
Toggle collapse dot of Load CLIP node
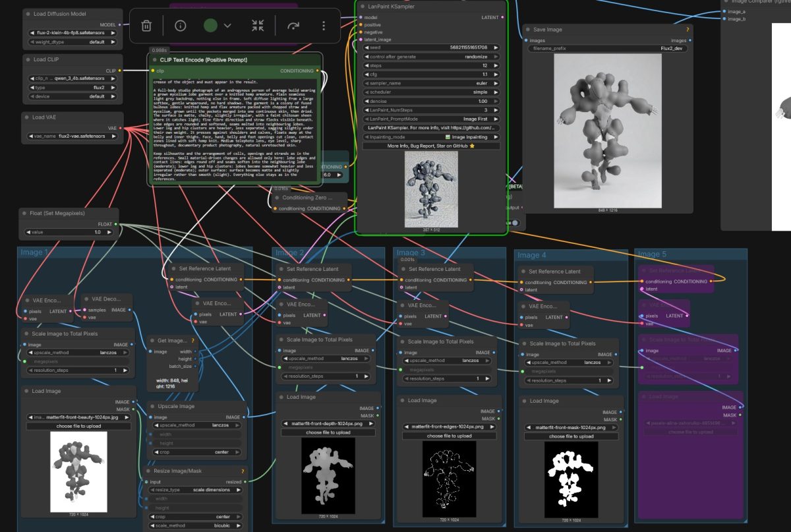click(28, 59)
